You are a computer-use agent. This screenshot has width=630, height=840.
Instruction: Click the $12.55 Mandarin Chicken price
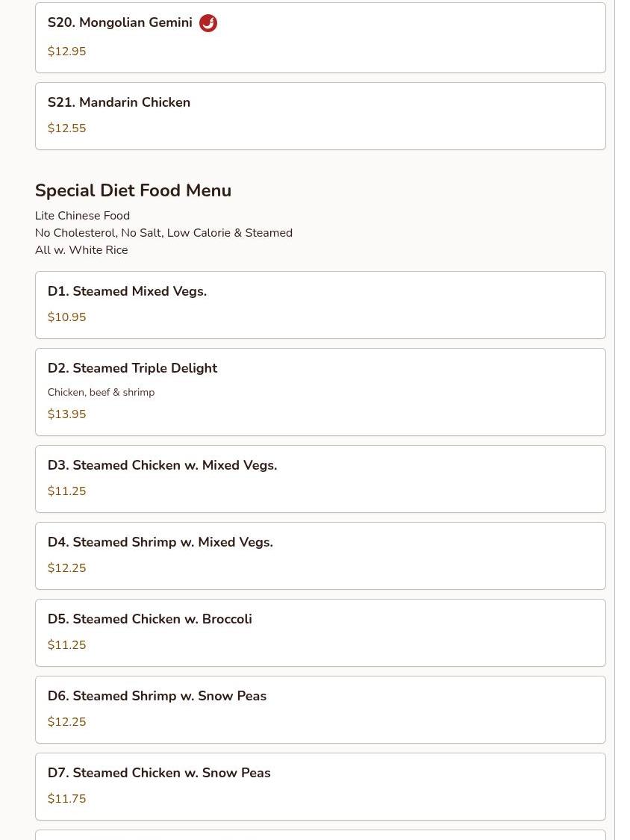click(66, 128)
